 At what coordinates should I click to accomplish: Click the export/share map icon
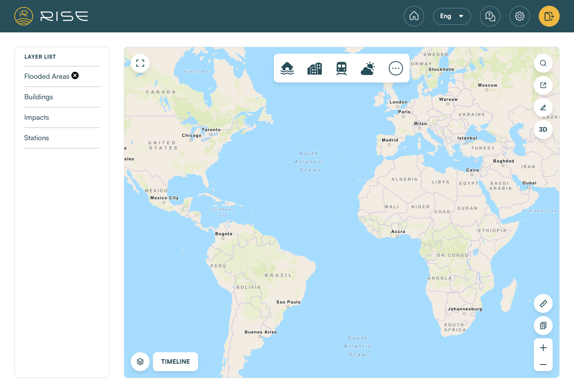tap(543, 85)
